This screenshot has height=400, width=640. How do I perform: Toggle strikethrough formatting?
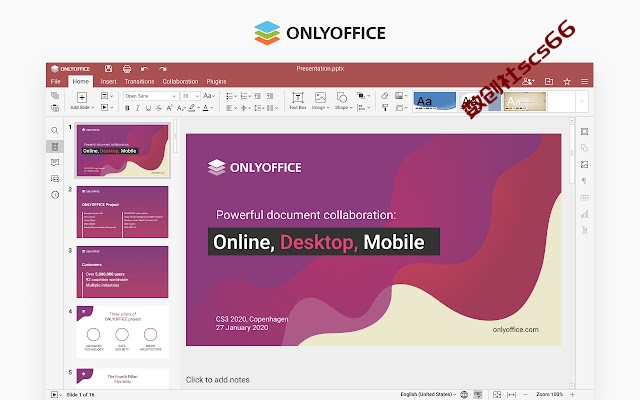(159, 108)
